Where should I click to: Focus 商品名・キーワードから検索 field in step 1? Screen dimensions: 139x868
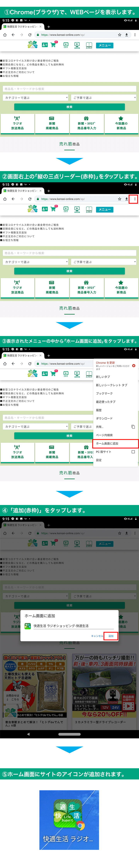tap(69, 89)
